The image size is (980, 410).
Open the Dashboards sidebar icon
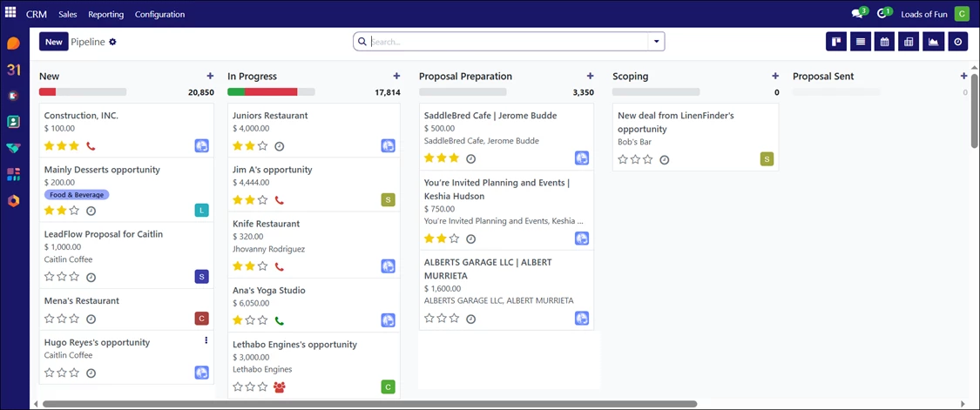coord(13,174)
